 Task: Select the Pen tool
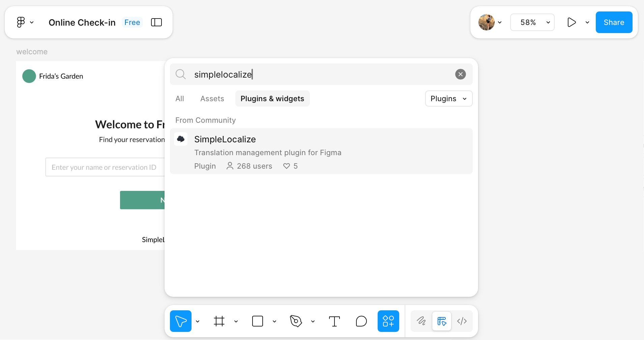pos(296,321)
